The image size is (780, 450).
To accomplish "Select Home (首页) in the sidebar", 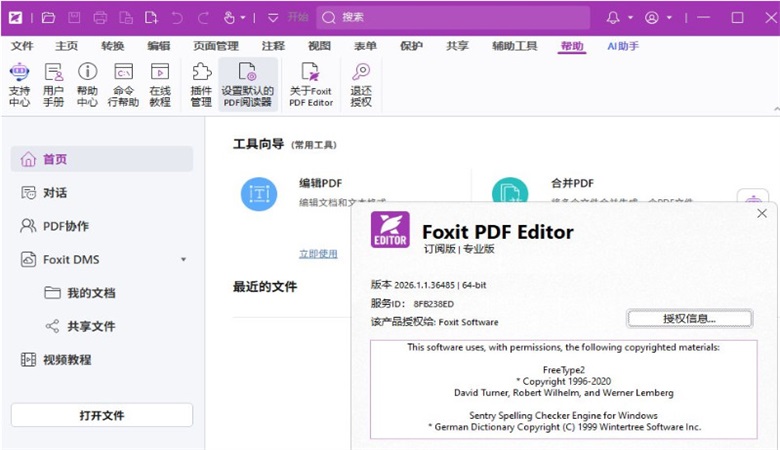I will pyautogui.click(x=102, y=159).
